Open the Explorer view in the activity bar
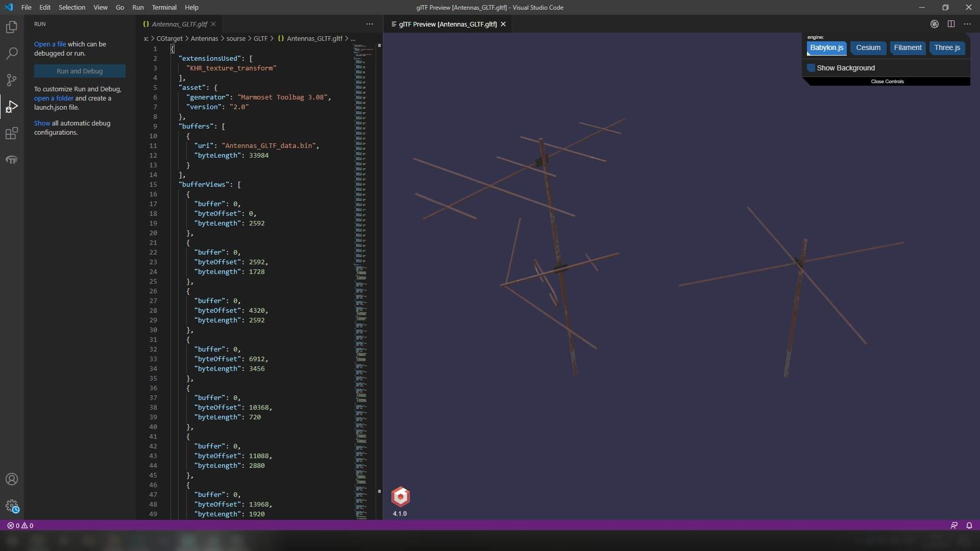Viewport: 980px width, 551px height. 11,27
